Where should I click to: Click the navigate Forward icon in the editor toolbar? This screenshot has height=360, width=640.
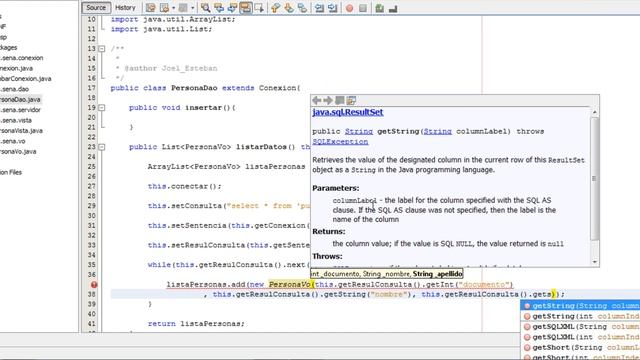tap(183, 8)
